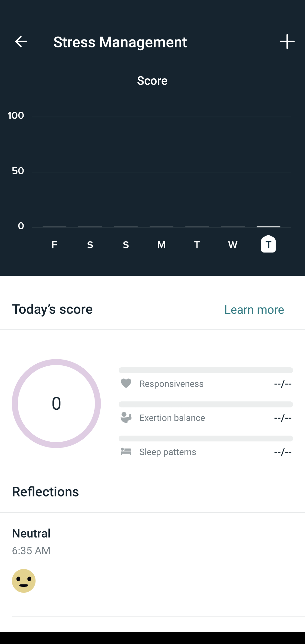
Task: Select the highlighted Thursday marker
Action: [x=268, y=244]
